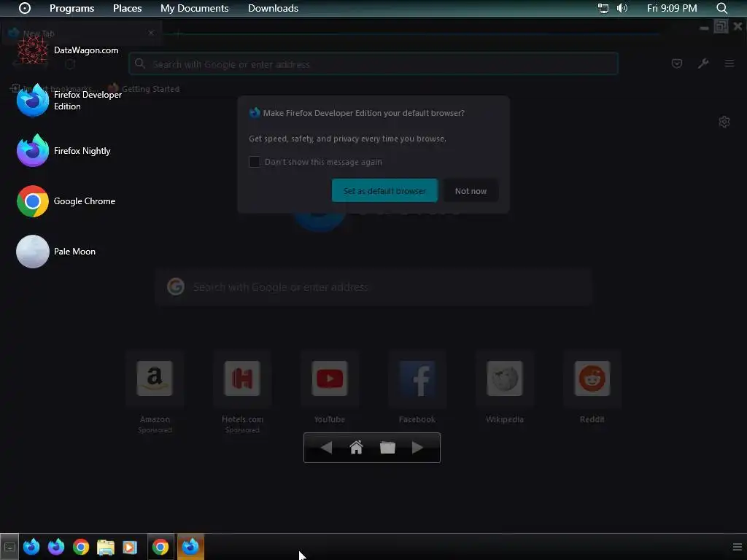Open a new tab with the plus button
The image size is (747, 560).
click(x=178, y=34)
